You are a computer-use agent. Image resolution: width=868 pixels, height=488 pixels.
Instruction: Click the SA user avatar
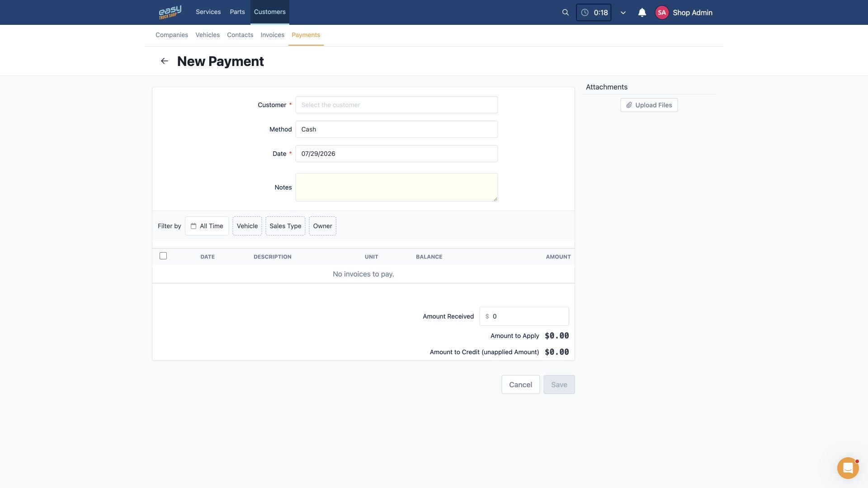662,13
